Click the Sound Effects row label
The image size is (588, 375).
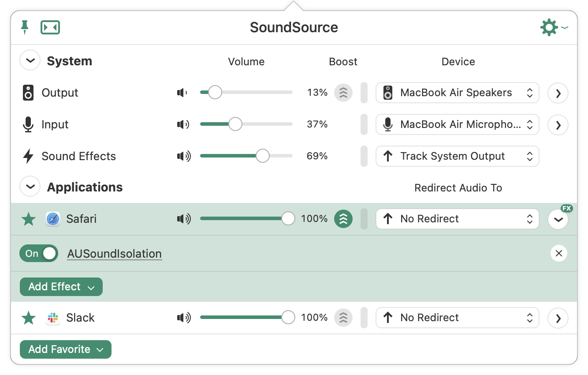pos(79,156)
